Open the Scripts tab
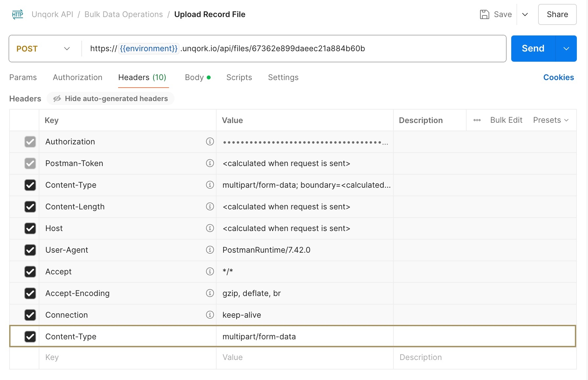The width and height of the screenshot is (588, 380). tap(239, 77)
